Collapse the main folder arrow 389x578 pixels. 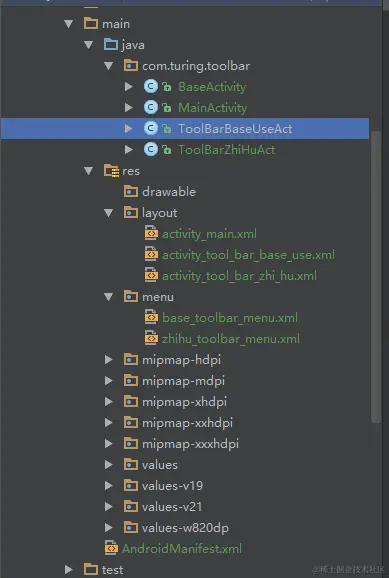click(x=69, y=24)
